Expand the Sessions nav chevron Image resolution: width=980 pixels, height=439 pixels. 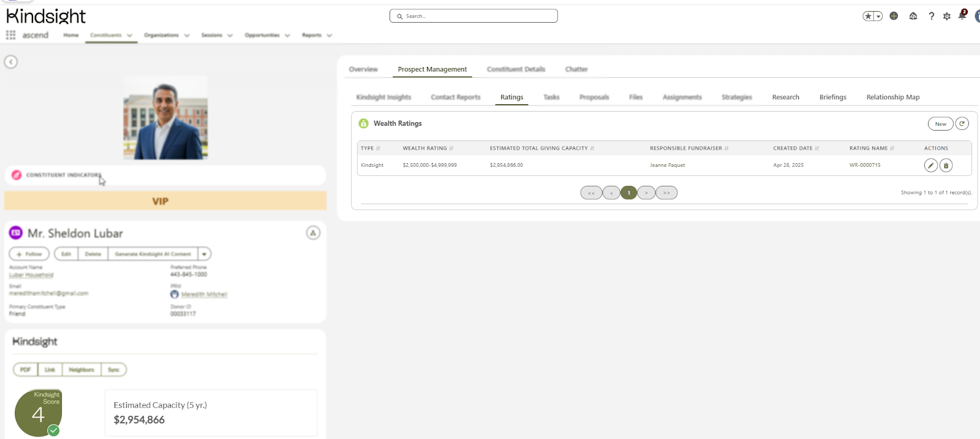click(230, 36)
